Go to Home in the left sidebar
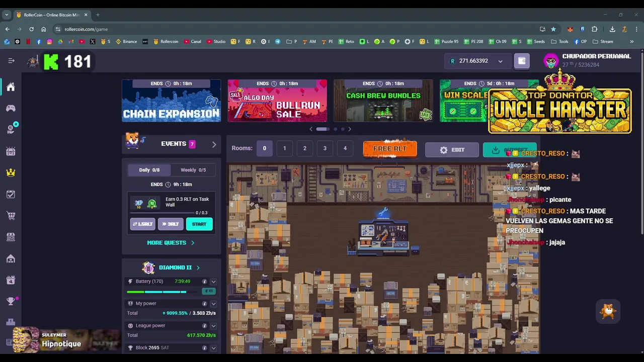 point(11,87)
